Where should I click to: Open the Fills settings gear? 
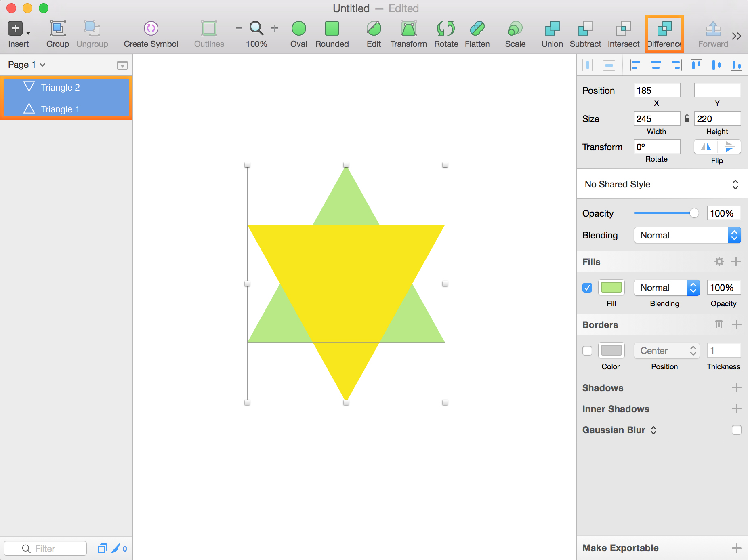[x=719, y=261]
